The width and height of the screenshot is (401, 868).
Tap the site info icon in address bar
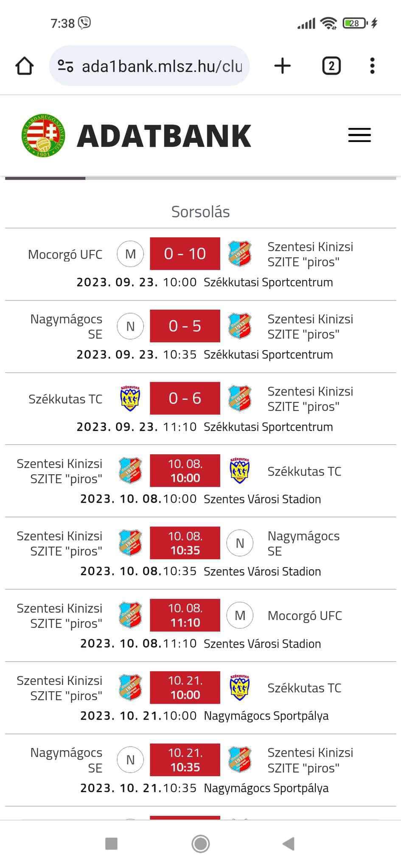[66, 66]
